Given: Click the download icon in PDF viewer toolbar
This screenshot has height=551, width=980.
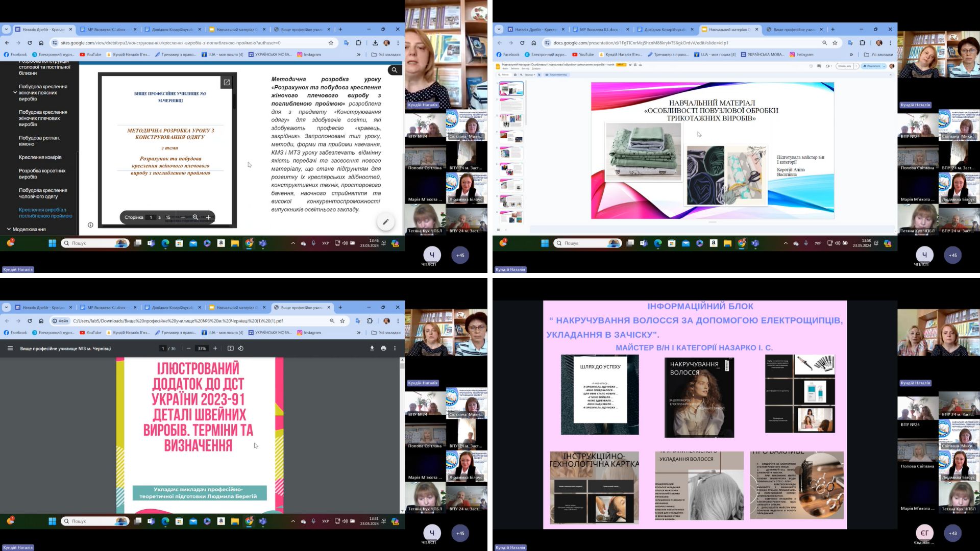Looking at the screenshot, I should (372, 348).
